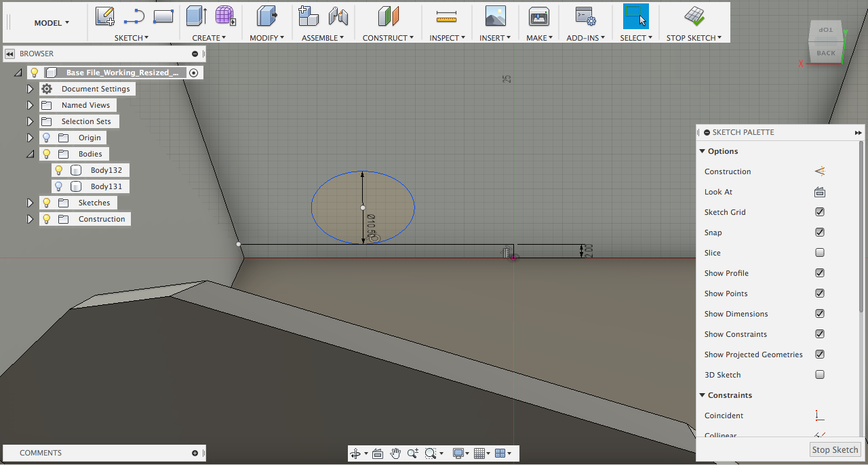Open Display Settings monitor icon
The height and width of the screenshot is (465, 868).
point(459,453)
